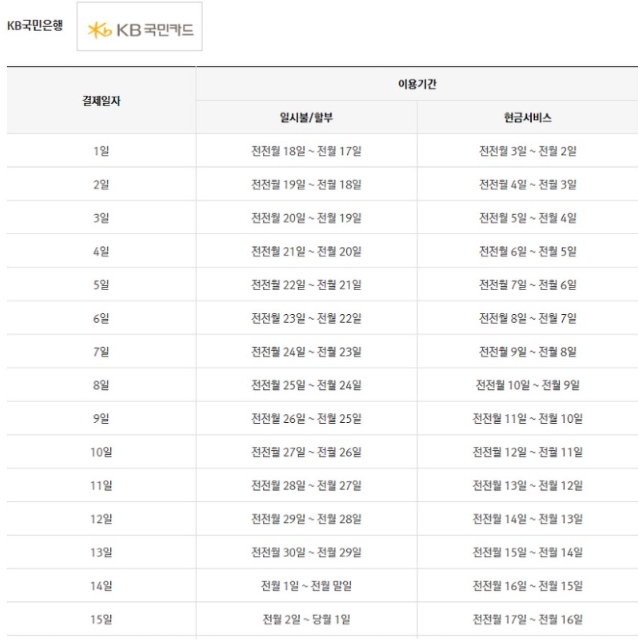Select the 5일 payment date cell
Image resolution: width=638 pixels, height=640 pixels.
point(101,285)
